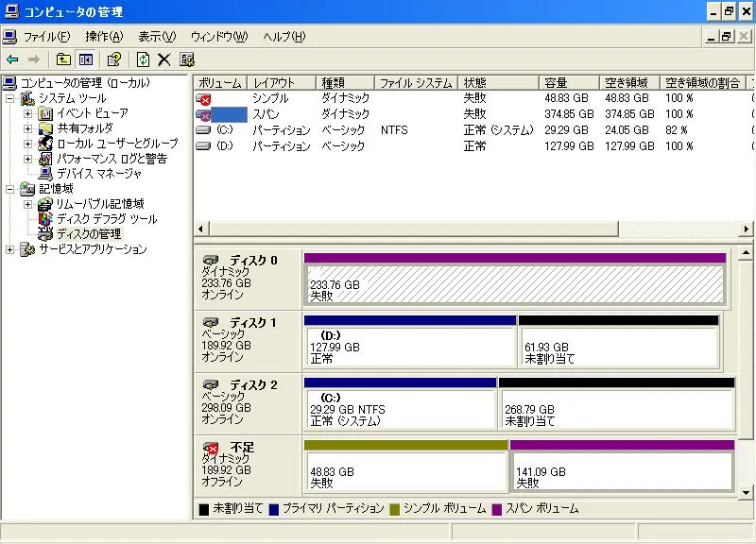Open the ウィンドウ(W) menu
Viewport: 756px width, 544px height.
point(219,37)
